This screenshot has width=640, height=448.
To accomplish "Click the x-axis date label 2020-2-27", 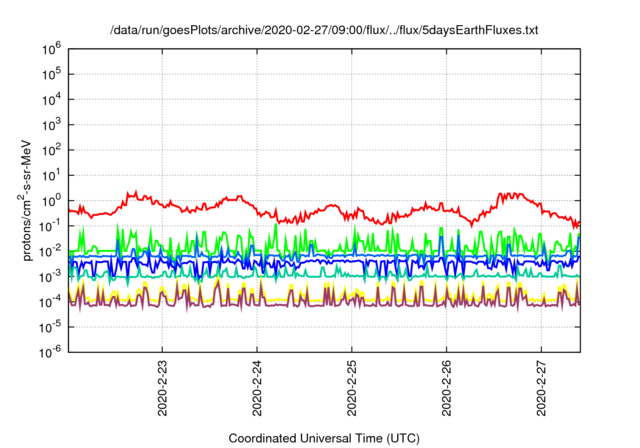I will (541, 388).
